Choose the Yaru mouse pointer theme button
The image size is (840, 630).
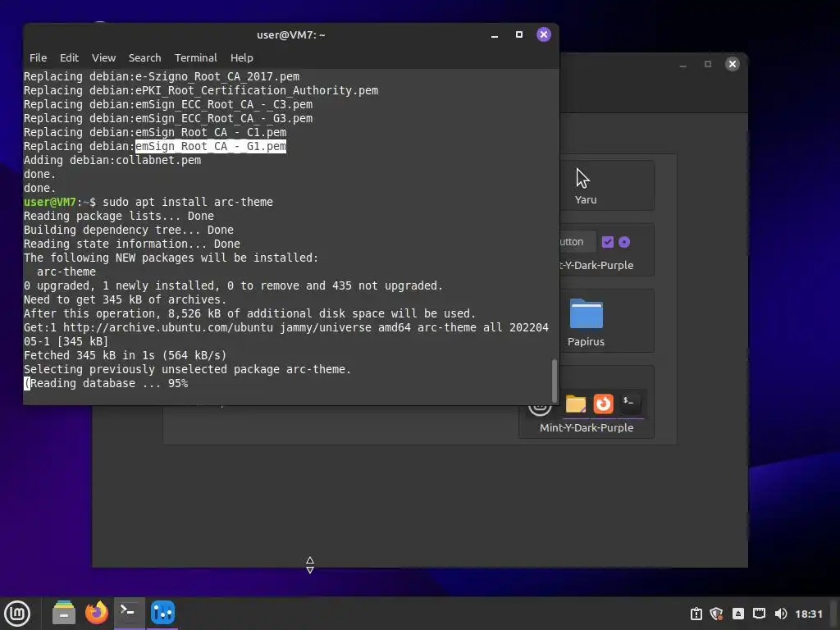(x=606, y=185)
